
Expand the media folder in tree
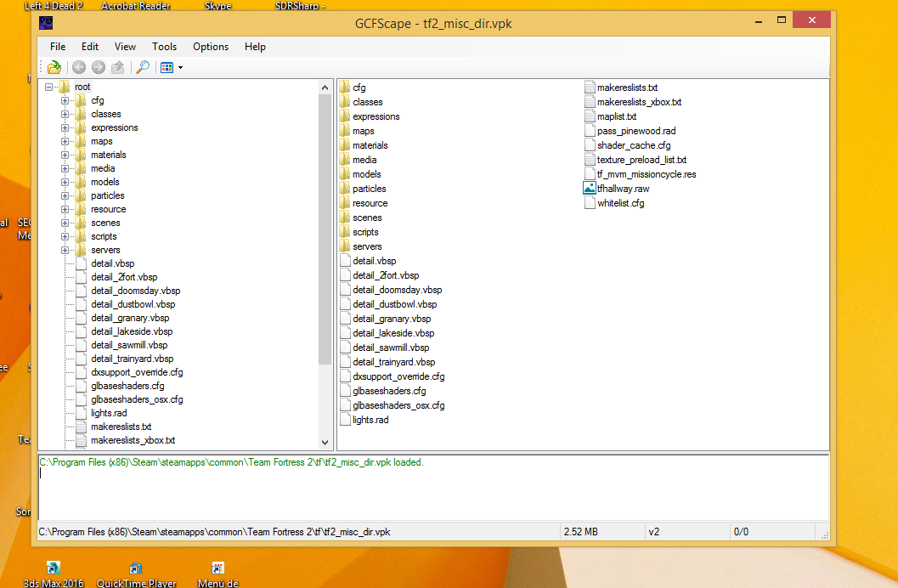click(65, 168)
